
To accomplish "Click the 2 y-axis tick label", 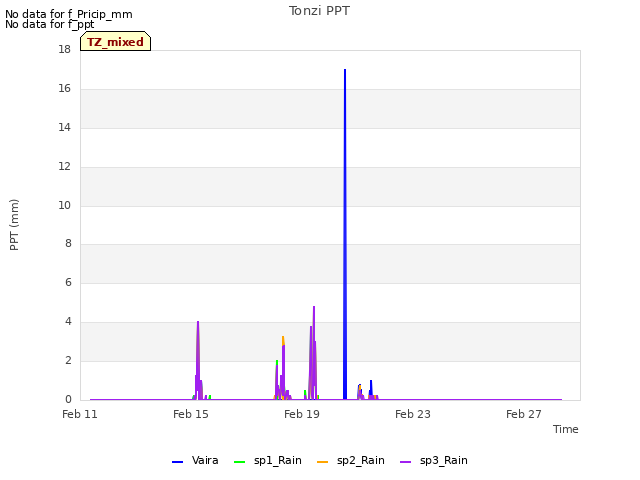I will click(x=68, y=360).
